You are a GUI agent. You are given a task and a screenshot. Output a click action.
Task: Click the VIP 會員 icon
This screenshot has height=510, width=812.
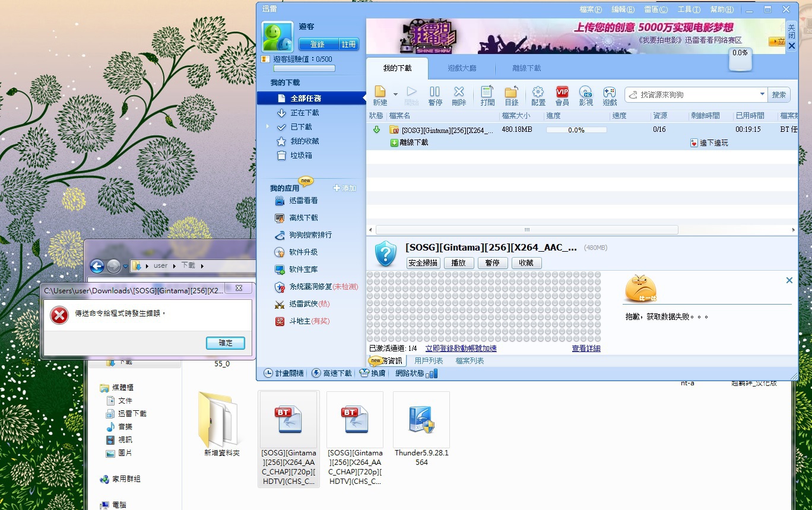click(x=562, y=92)
